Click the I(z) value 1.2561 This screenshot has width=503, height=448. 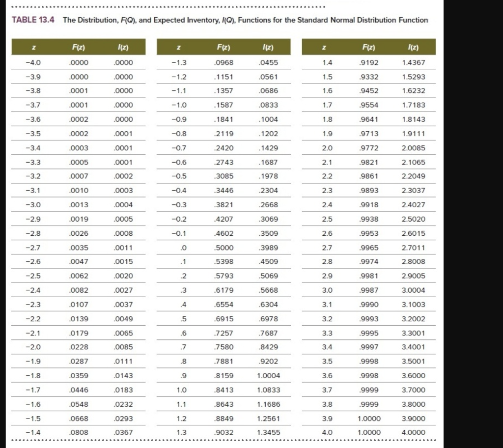(269, 419)
